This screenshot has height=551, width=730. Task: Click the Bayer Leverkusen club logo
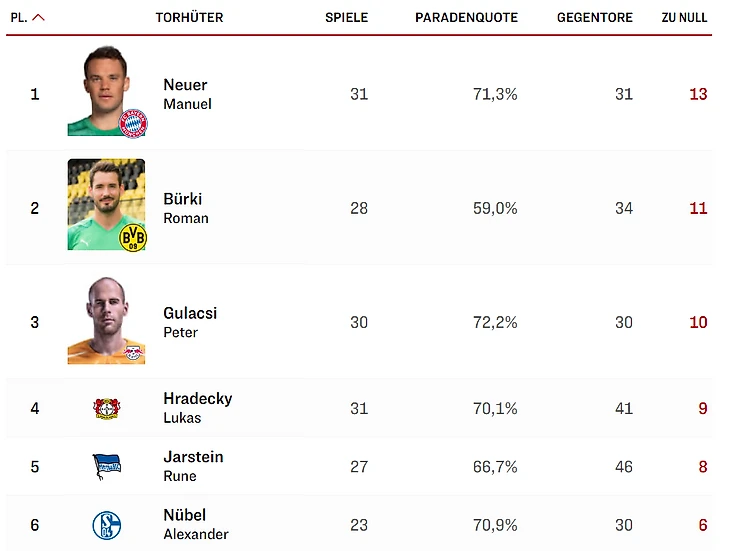pos(107,408)
